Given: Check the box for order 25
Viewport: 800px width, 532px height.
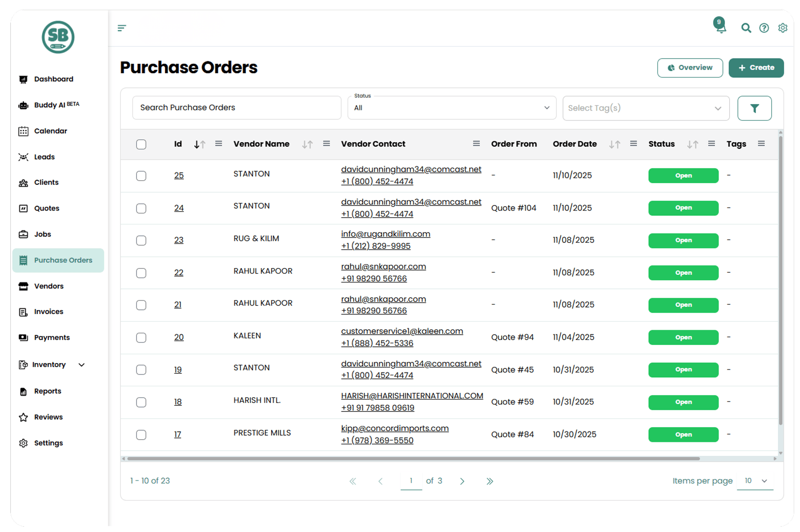Looking at the screenshot, I should pyautogui.click(x=141, y=176).
